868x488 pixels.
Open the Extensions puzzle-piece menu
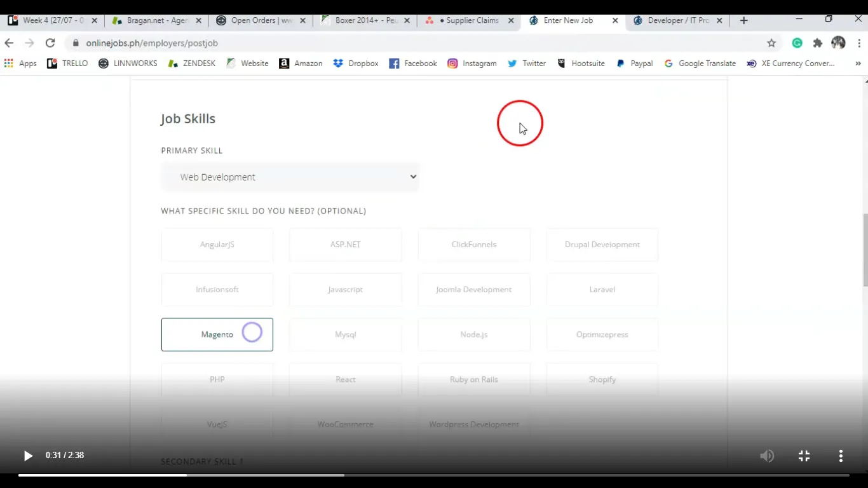(818, 43)
